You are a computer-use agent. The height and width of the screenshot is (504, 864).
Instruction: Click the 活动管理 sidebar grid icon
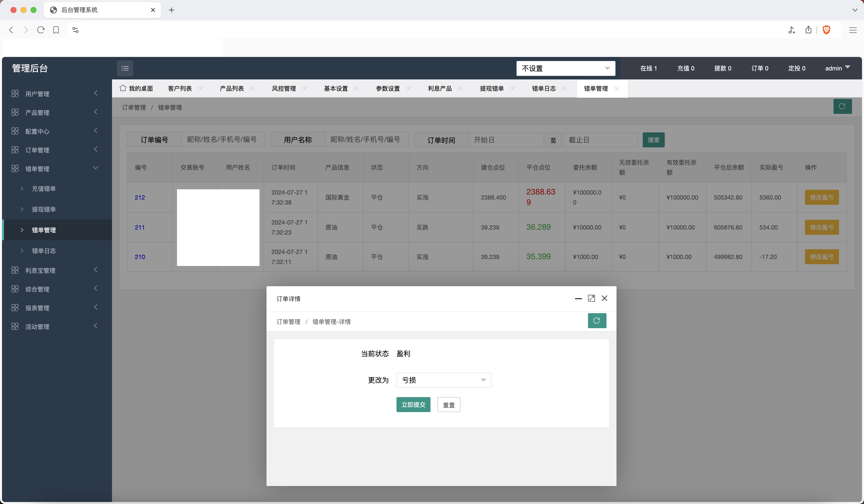point(15,326)
